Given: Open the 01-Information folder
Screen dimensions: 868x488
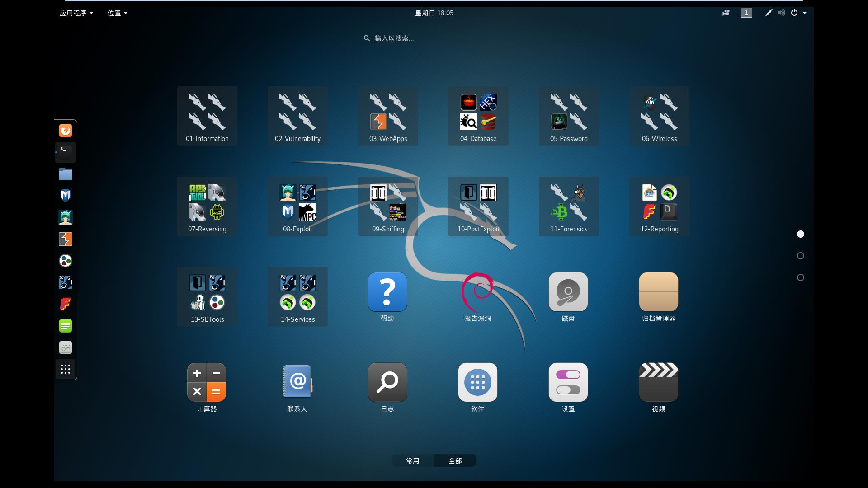Looking at the screenshot, I should 207,116.
